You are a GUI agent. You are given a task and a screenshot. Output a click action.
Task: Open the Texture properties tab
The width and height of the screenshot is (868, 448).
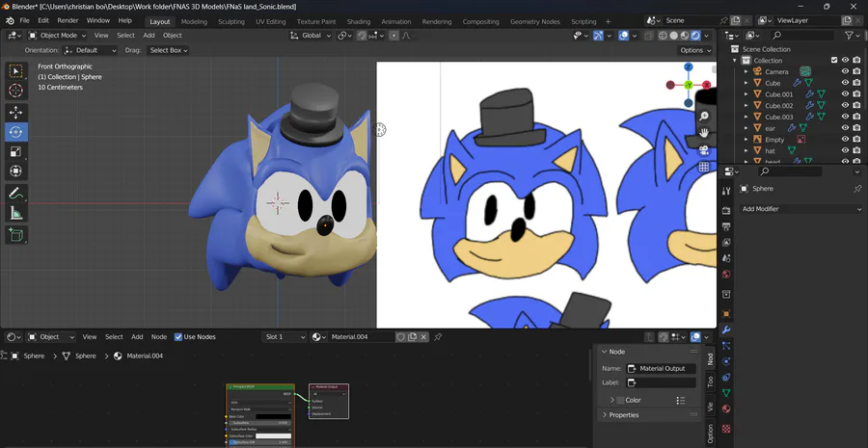tap(726, 428)
